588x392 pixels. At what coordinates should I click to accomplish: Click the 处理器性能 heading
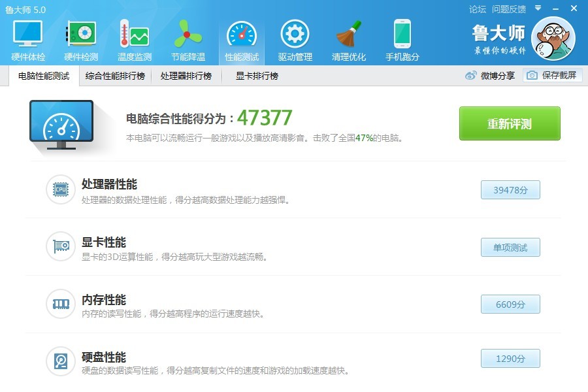tap(109, 184)
